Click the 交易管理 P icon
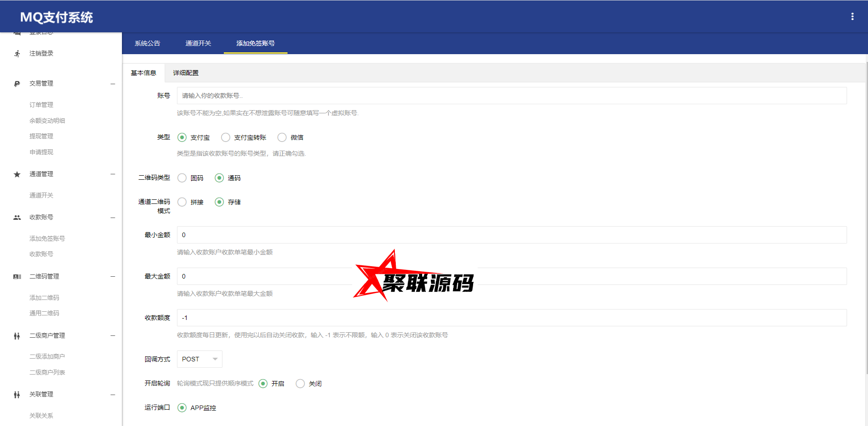This screenshot has width=868, height=426. pos(17,84)
